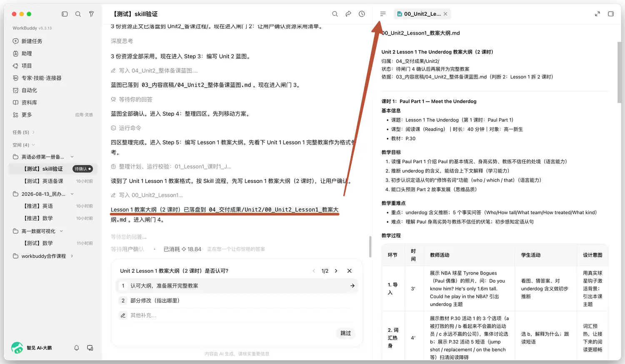This screenshot has width=625, height=364.
Task: Go to next question arrow
Action: [x=336, y=271]
